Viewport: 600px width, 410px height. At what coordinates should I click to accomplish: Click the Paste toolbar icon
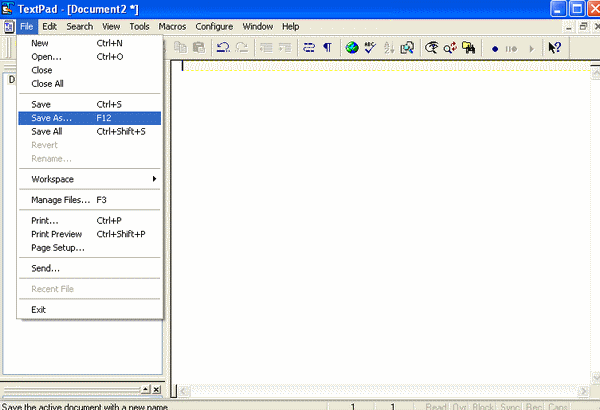(x=199, y=47)
